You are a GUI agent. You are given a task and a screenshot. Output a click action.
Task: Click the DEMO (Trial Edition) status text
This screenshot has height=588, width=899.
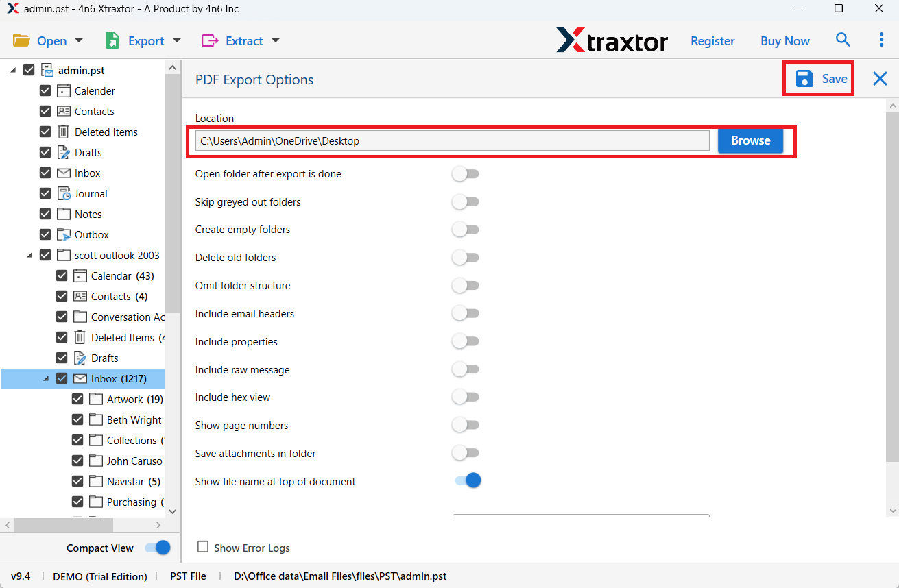pos(100,576)
